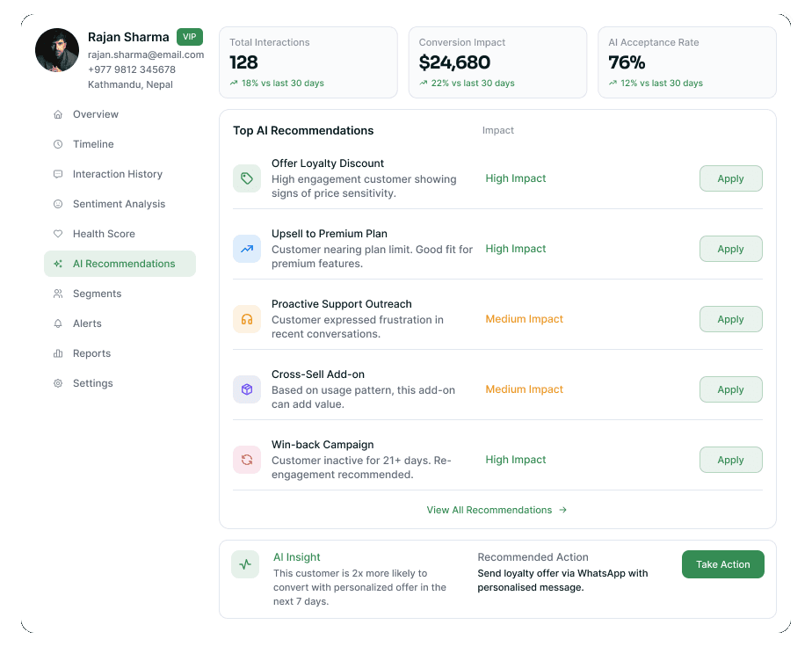This screenshot has height=661, width=812.
Task: Click the Impact column header
Action: (x=498, y=131)
